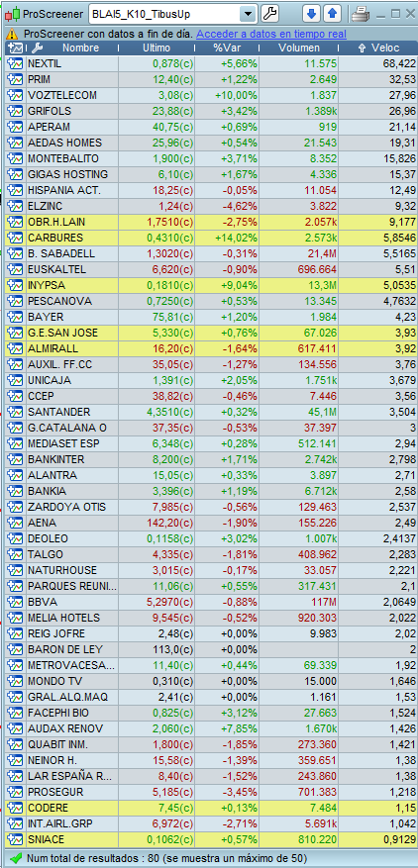
Task: Click the 142,20(c) price of AENA
Action: [x=170, y=524]
